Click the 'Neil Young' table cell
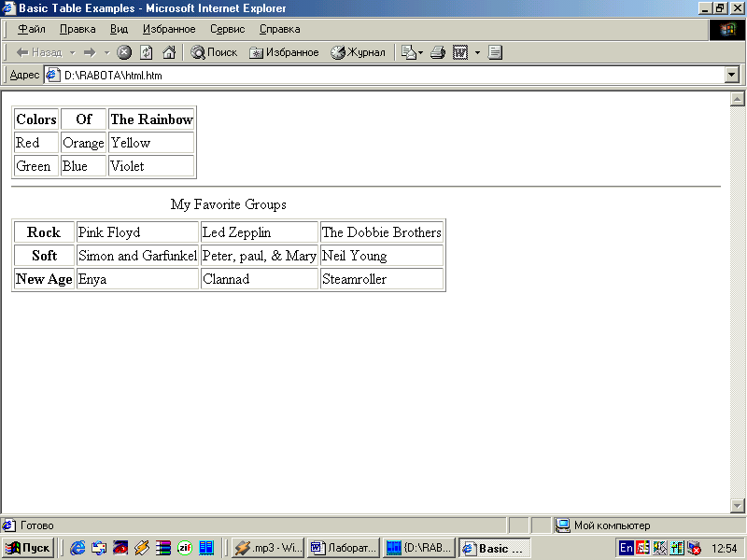The image size is (747, 560). (x=382, y=255)
